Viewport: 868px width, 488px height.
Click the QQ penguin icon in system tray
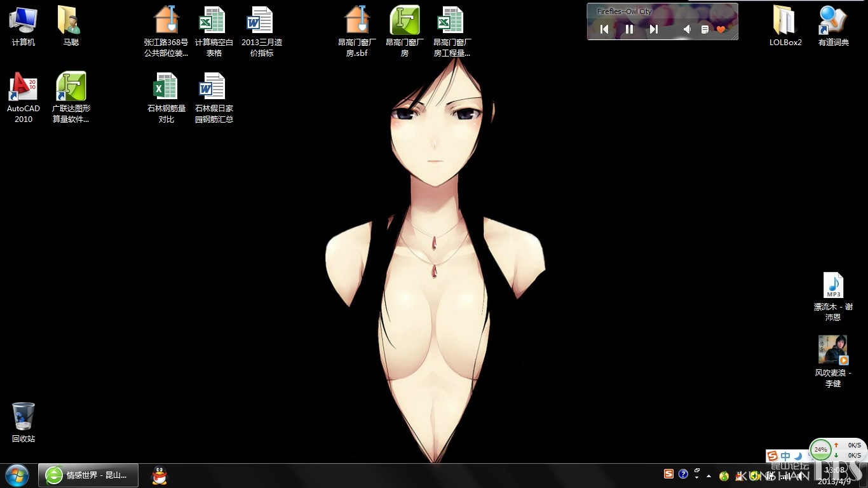click(740, 475)
